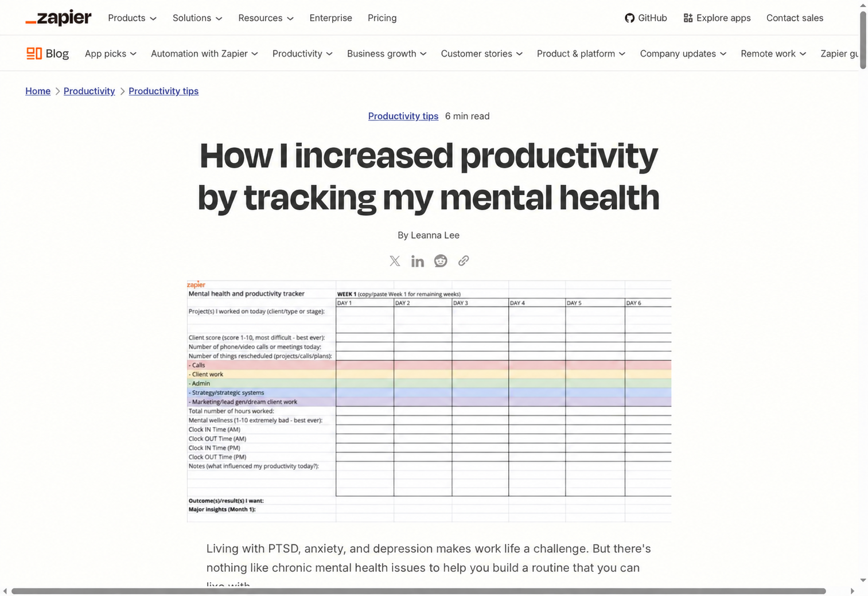Click the horizontal scrollbar thumb

pos(418,591)
